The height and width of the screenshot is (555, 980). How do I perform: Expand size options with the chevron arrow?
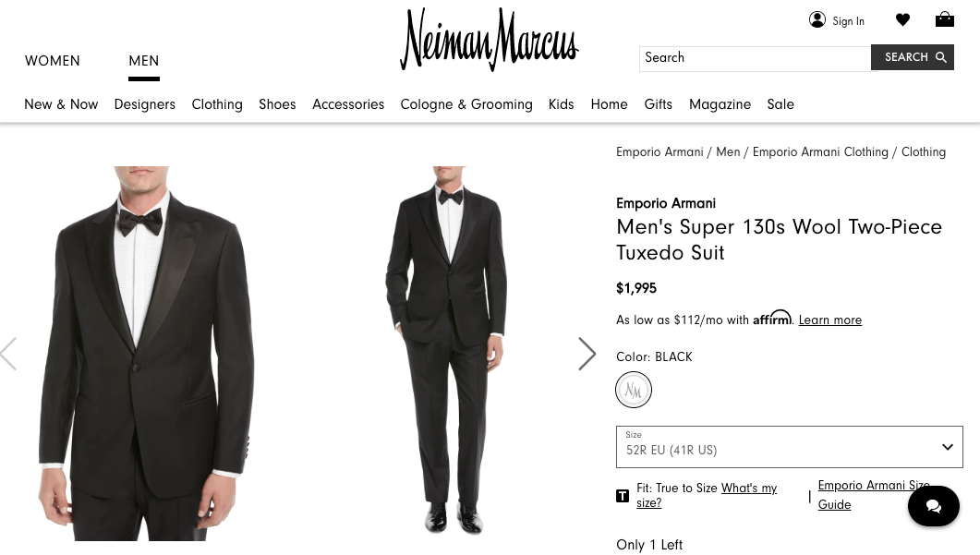pyautogui.click(x=948, y=446)
